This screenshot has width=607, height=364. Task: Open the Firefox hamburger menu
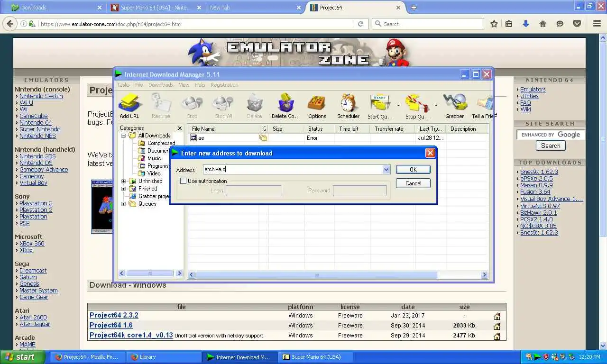[x=597, y=24]
